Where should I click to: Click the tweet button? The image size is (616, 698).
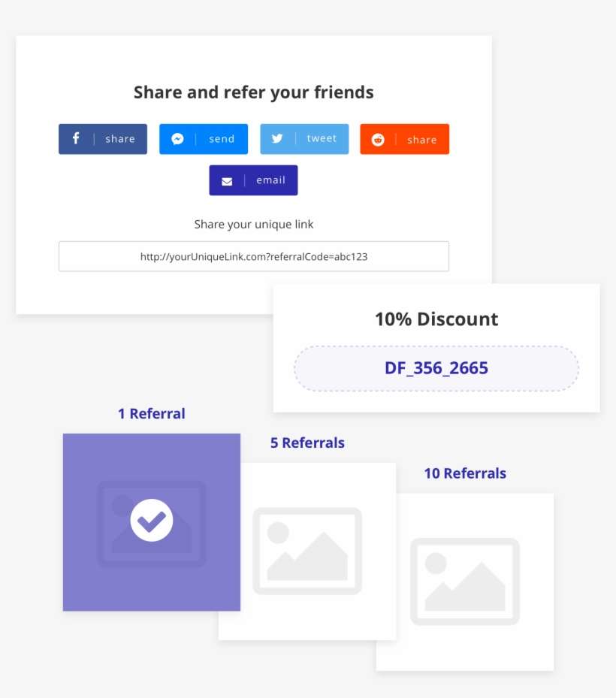pyautogui.click(x=304, y=138)
